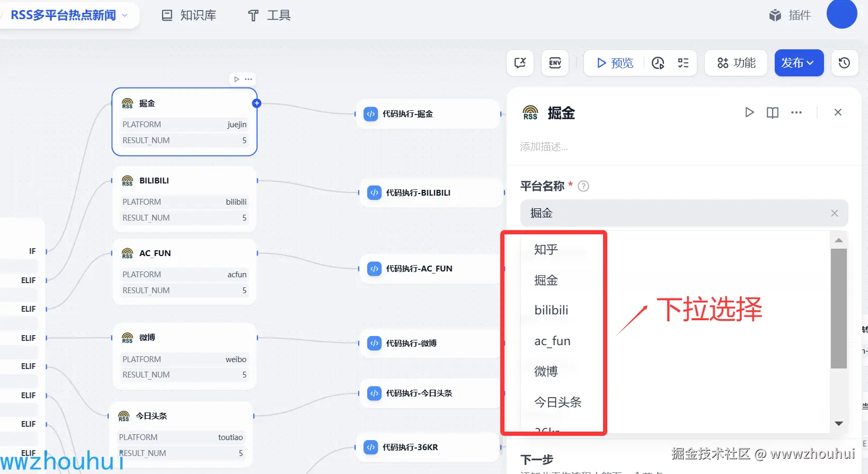Select the 代码执行-AC_FUN node

(x=431, y=269)
